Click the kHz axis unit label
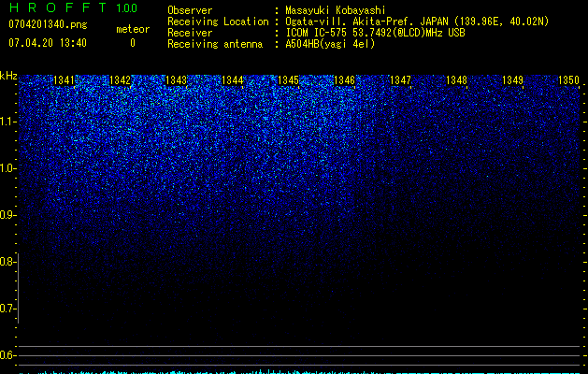Viewport: 588px width, 374px height. pos(8,76)
